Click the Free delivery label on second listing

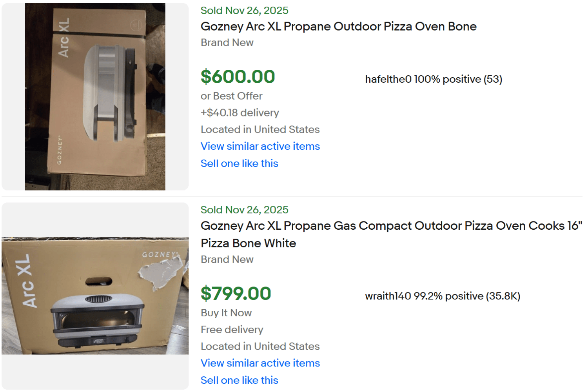(x=232, y=330)
